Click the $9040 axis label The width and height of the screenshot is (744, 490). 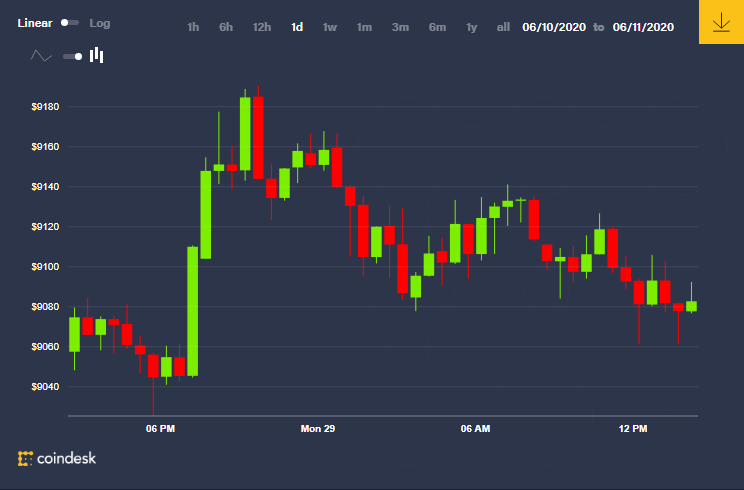point(46,387)
